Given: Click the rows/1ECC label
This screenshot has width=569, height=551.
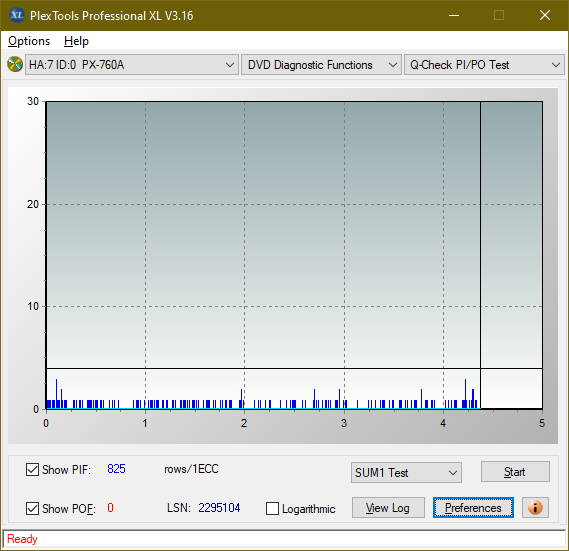Looking at the screenshot, I should [191, 469].
